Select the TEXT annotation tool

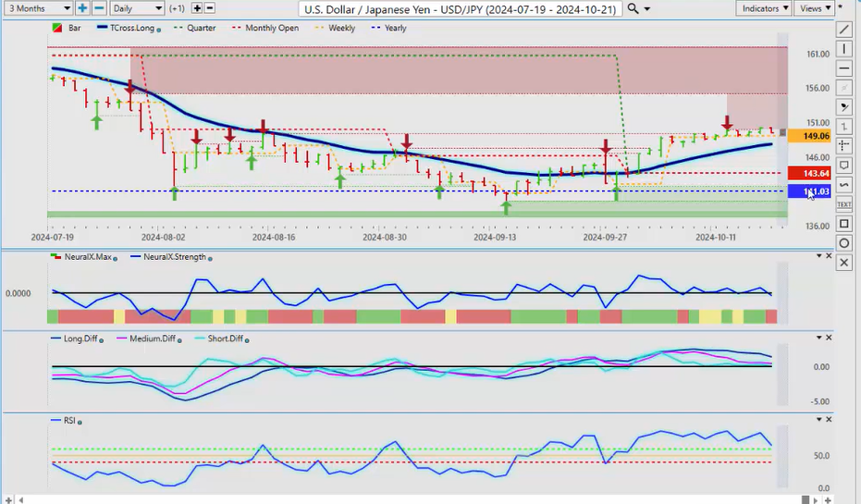click(x=844, y=203)
